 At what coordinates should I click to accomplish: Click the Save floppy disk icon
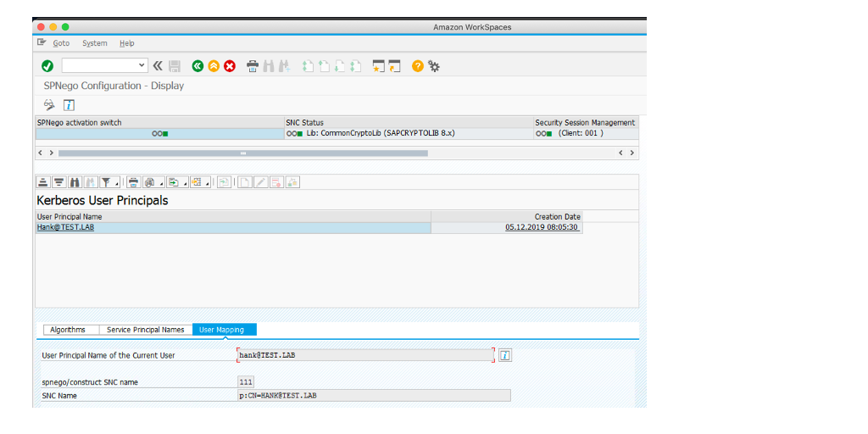175,66
